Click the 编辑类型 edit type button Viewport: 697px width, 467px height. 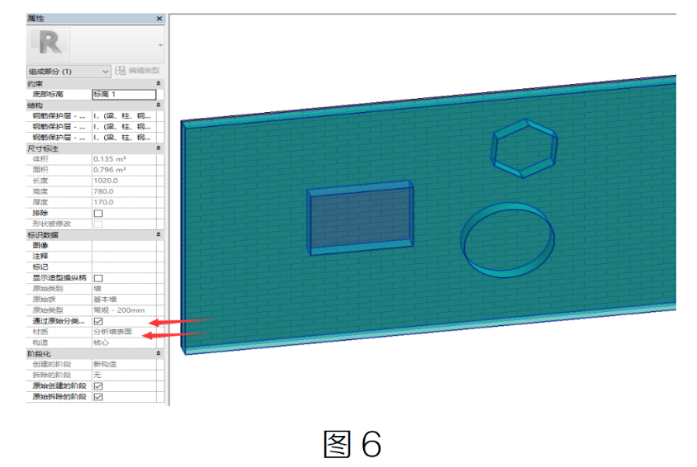coord(137,71)
